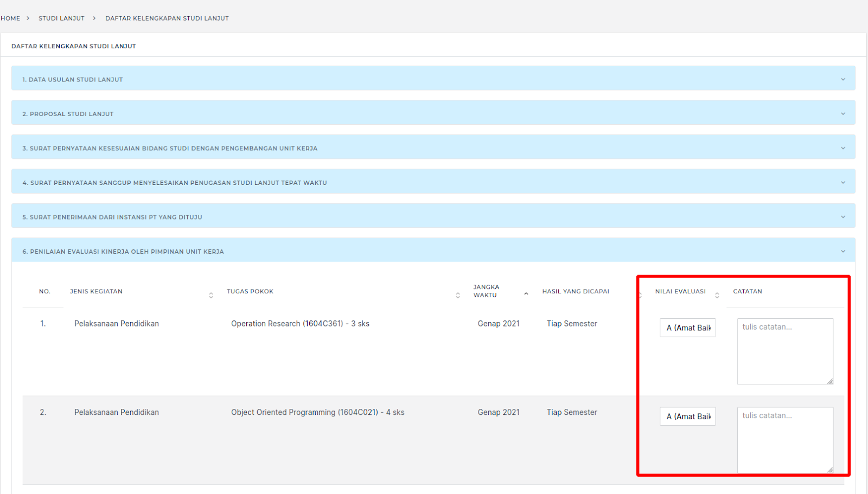Image resolution: width=868 pixels, height=494 pixels.
Task: Open Nilai Evaluasi dropdown for Operation Research
Action: (x=687, y=328)
